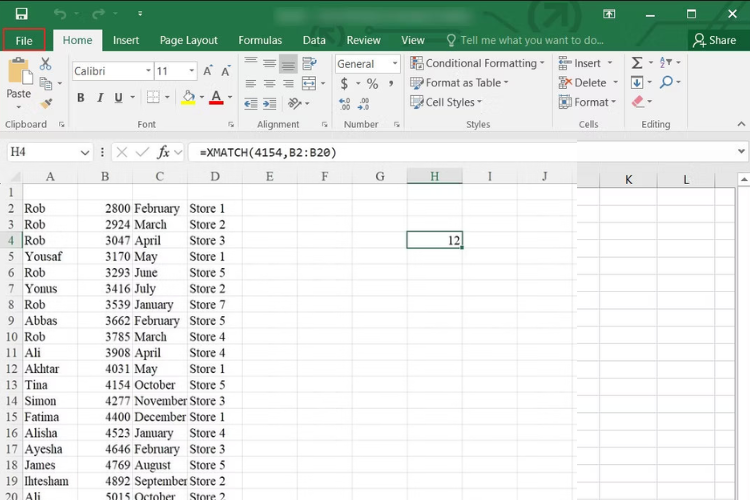Click the Merge & Center icon
This screenshot has height=500, width=750.
click(x=309, y=83)
